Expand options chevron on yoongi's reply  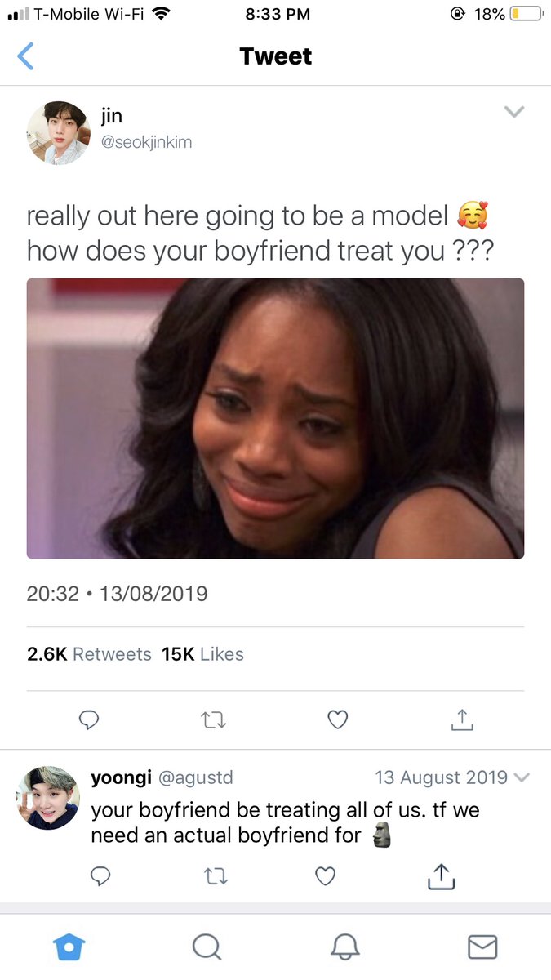click(522, 777)
